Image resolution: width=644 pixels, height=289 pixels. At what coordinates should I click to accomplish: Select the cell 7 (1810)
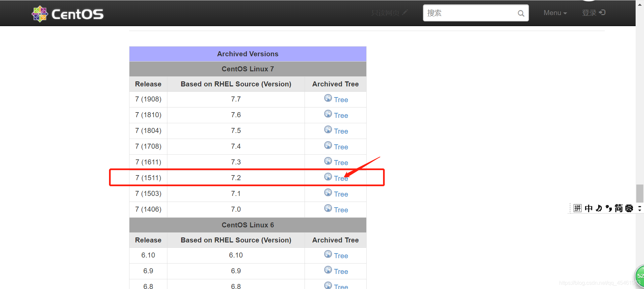point(148,115)
